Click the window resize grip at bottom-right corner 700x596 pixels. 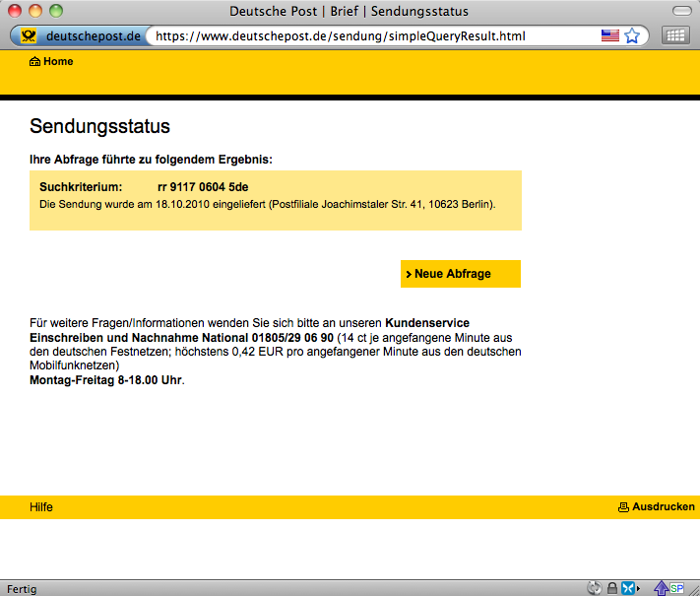pos(692,589)
